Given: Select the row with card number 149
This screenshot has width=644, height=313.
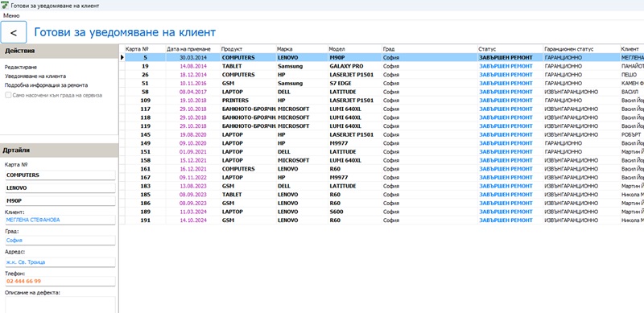Looking at the screenshot, I should (382, 143).
